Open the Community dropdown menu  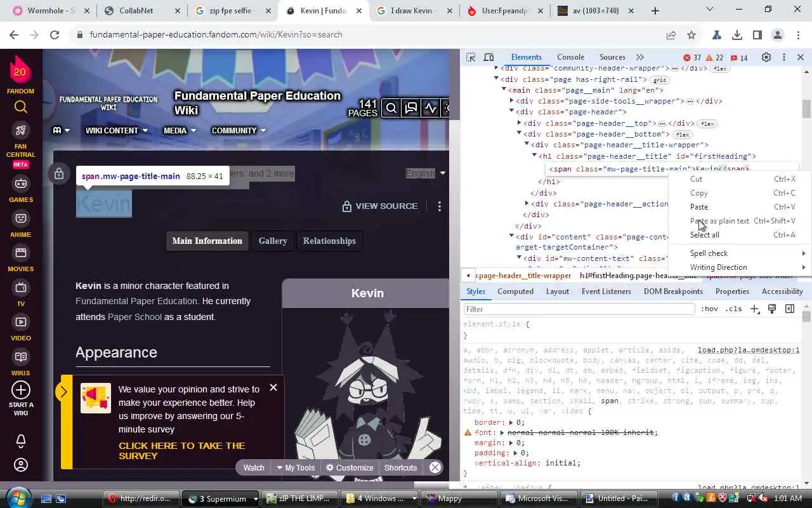[x=239, y=130]
